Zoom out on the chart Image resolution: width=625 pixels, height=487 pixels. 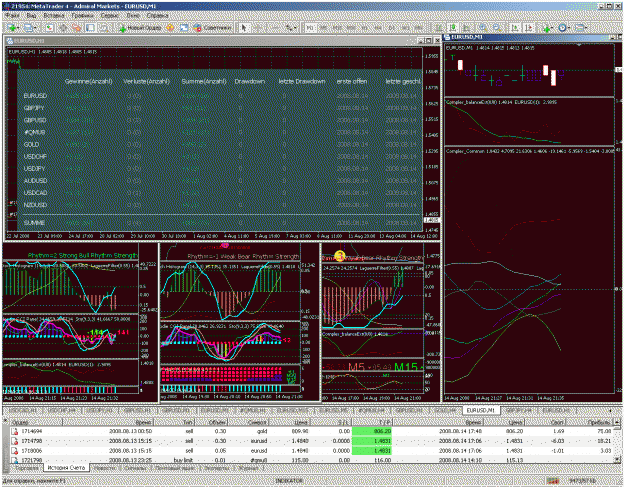point(496,28)
